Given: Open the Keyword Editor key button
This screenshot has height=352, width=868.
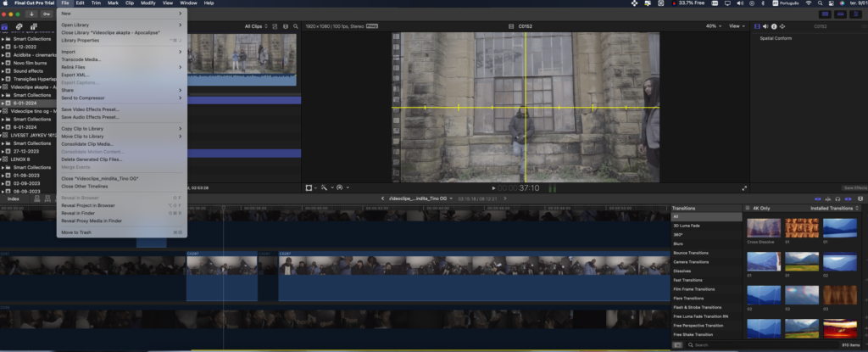Looking at the screenshot, I should pos(47,14).
